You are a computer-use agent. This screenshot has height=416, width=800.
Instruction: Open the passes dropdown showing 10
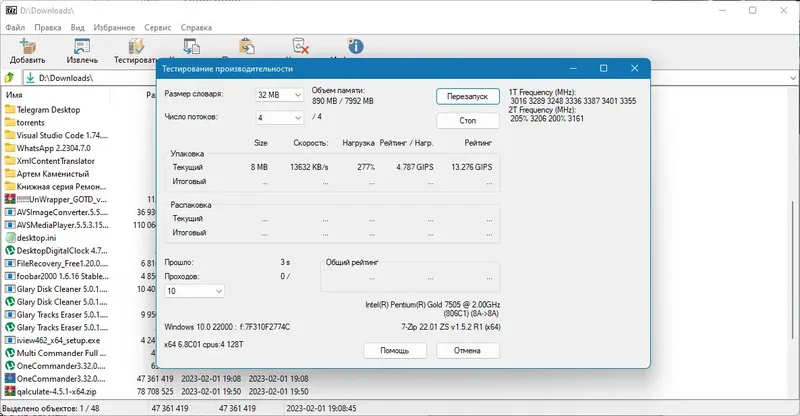194,291
